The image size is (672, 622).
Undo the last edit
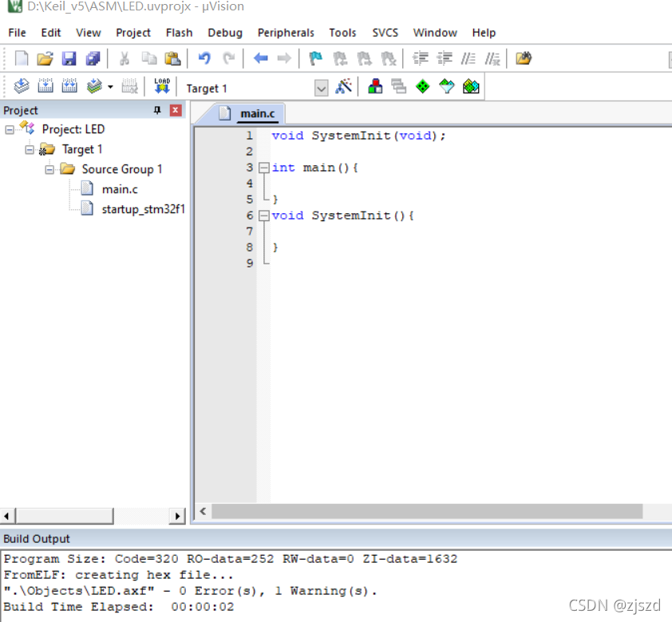pyautogui.click(x=205, y=58)
